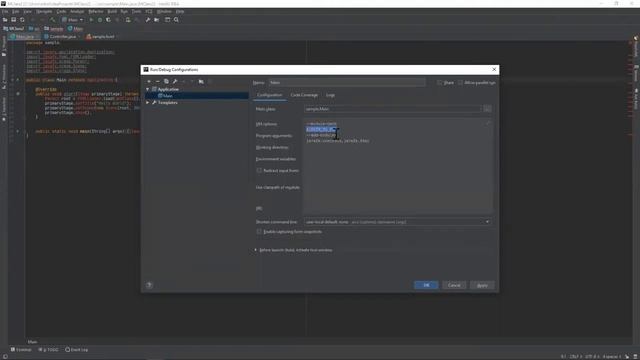Screen dimensions: 640x360
Task: Open the Help menu
Action: pyautogui.click(x=180, y=11)
